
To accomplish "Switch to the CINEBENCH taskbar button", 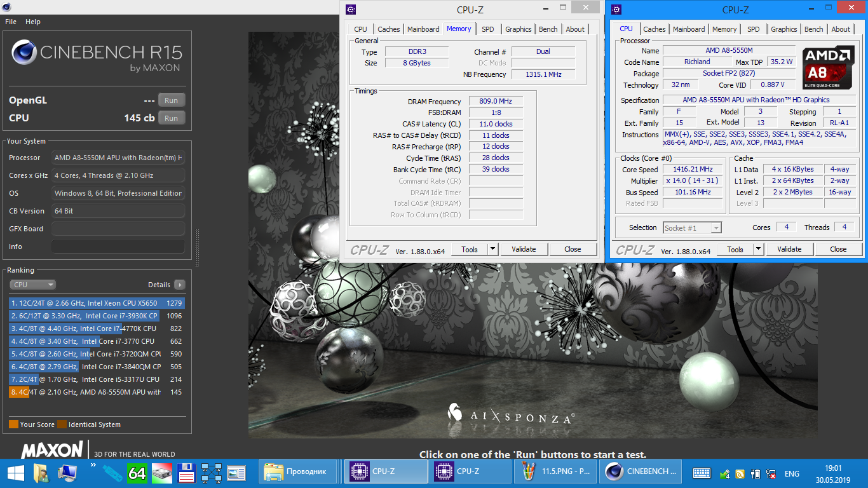I will click(641, 471).
